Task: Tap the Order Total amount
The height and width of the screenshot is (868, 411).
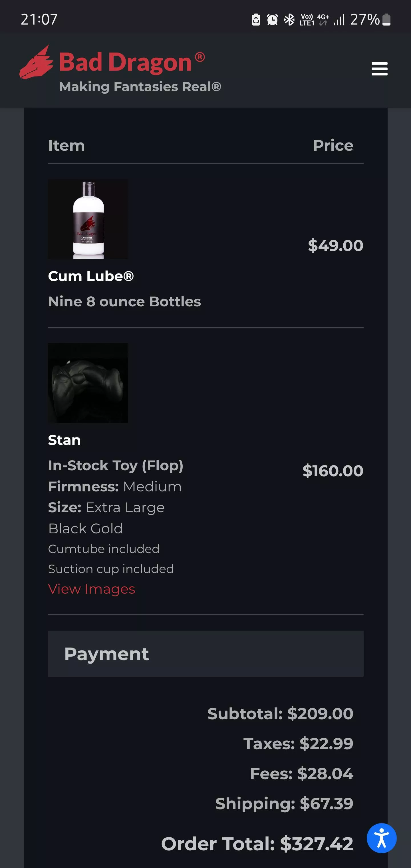Action: pyautogui.click(x=257, y=844)
